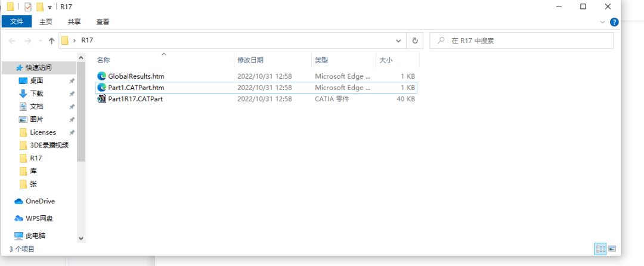Screen dimensions: 644x266
Task: Select the Part1R17.CATPart file
Action: 256,99
